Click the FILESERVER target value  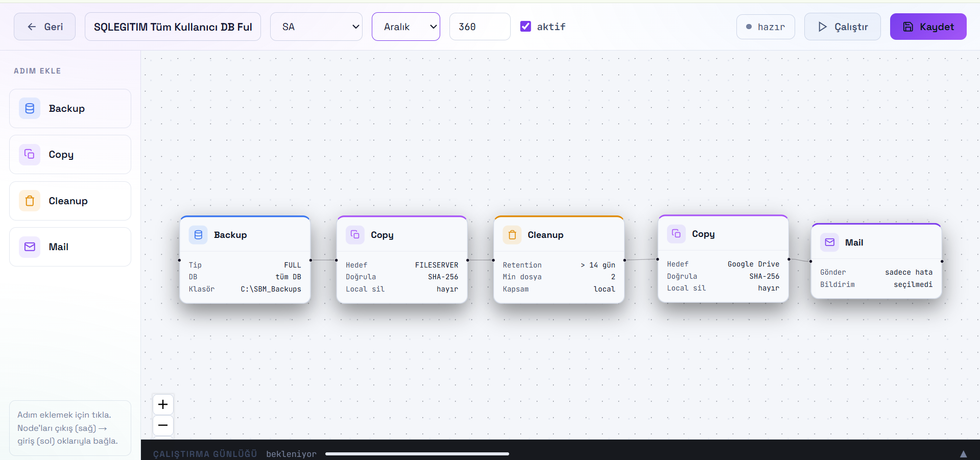[437, 265]
